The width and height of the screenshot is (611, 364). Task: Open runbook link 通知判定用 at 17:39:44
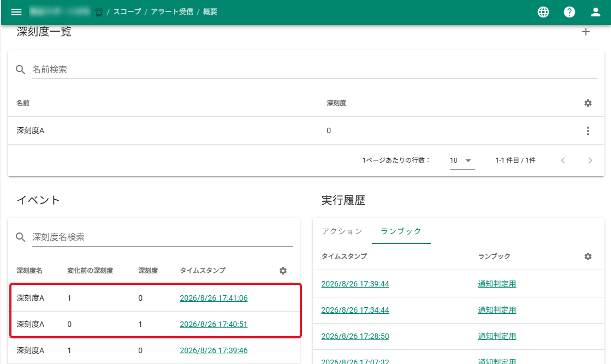coord(497,284)
